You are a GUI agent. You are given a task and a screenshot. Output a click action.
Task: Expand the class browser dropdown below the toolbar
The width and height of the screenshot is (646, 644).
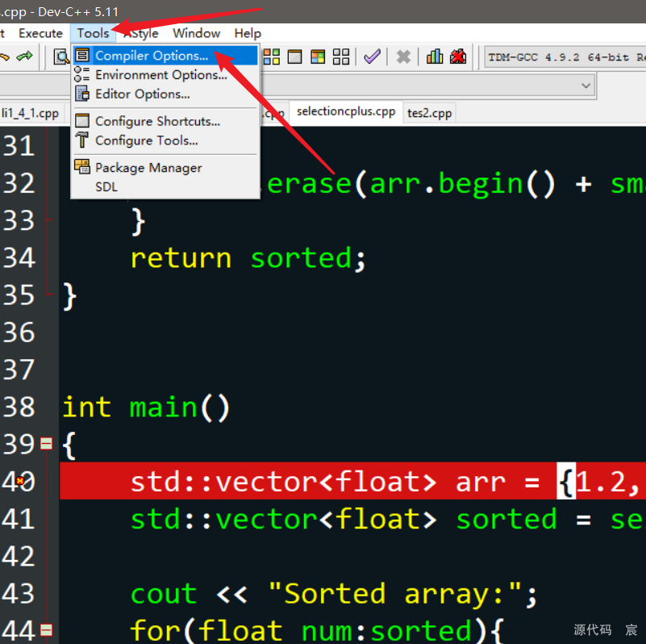[586, 85]
